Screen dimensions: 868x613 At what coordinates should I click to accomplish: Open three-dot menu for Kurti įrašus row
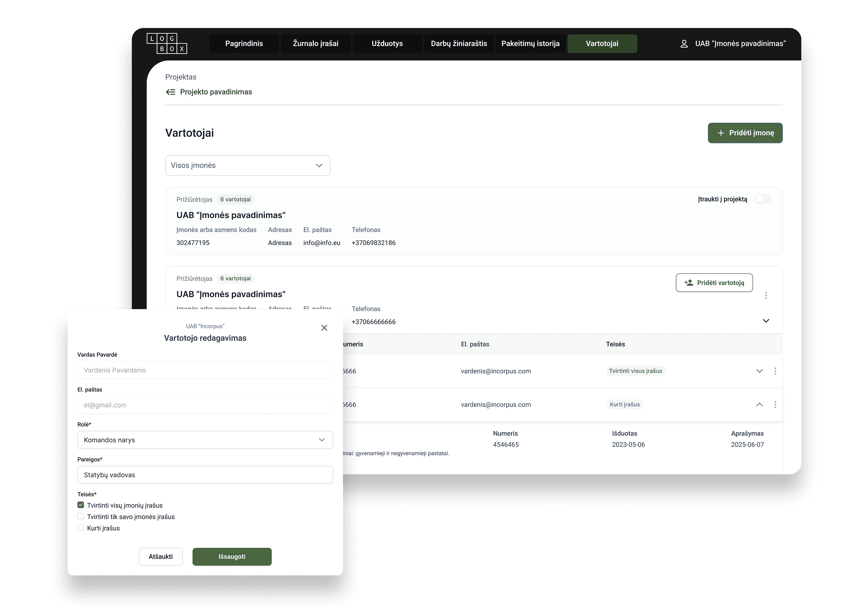(x=775, y=404)
